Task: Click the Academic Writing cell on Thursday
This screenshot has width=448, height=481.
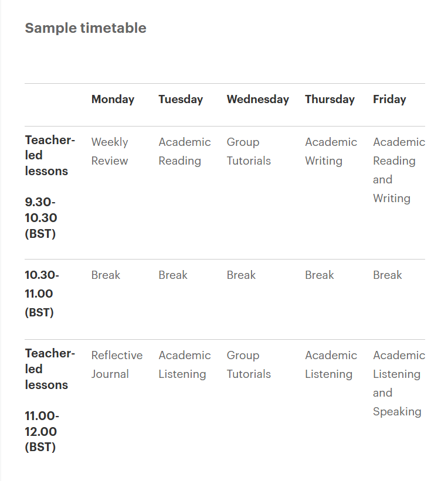Action: pos(331,151)
